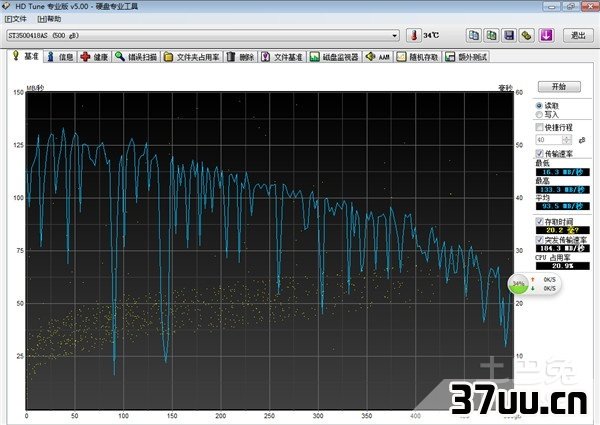Click the copy screenshot toolbar icon
The width and height of the screenshot is (600, 425).
[x=491, y=36]
